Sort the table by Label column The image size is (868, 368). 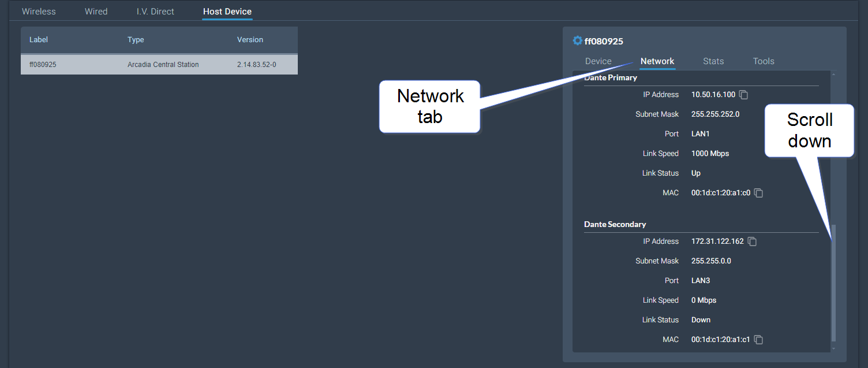39,40
